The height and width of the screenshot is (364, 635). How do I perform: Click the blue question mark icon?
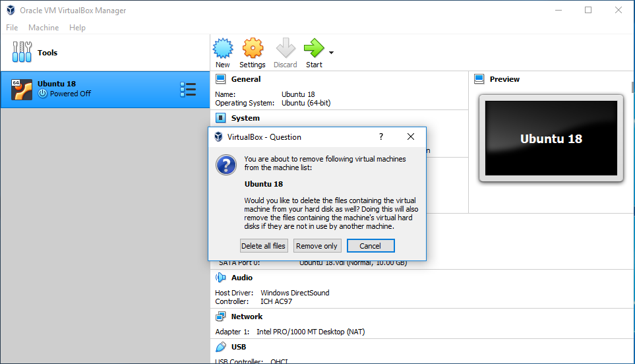[226, 166]
